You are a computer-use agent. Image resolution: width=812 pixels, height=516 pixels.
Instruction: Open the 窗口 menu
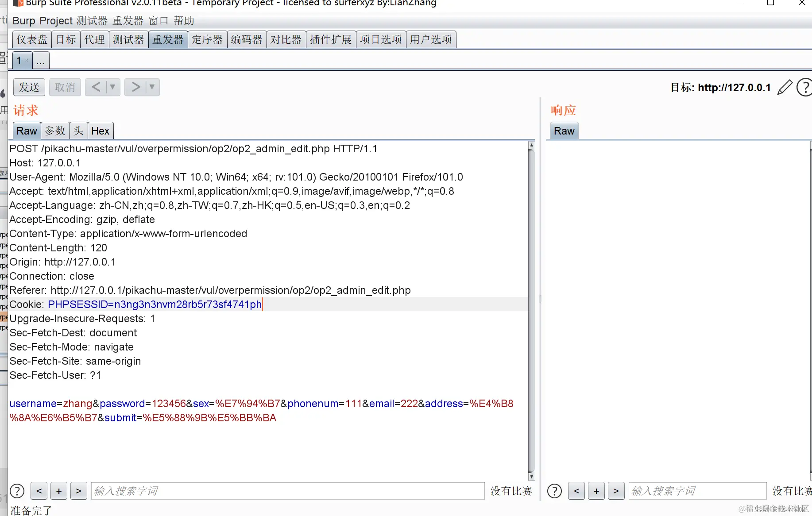pyautogui.click(x=159, y=21)
